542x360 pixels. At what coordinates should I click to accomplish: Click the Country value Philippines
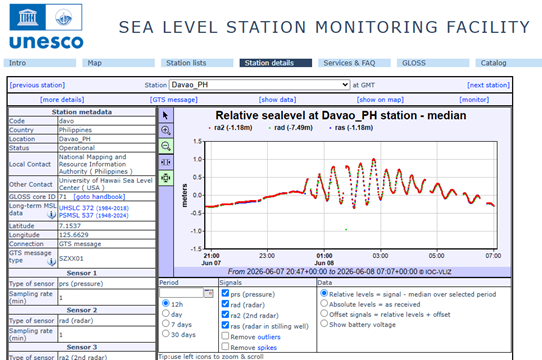[75, 130]
